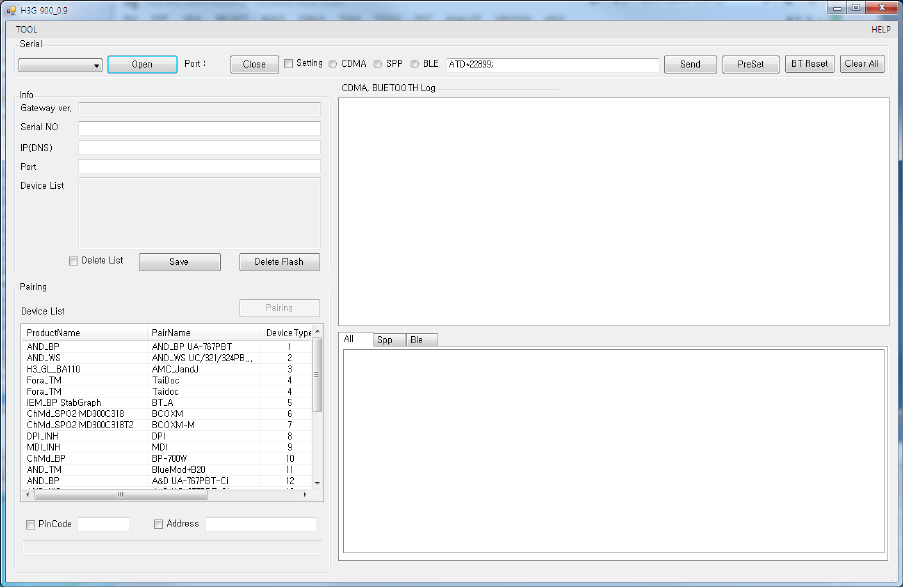Click the Clear All button
903x587 pixels.
862,64
